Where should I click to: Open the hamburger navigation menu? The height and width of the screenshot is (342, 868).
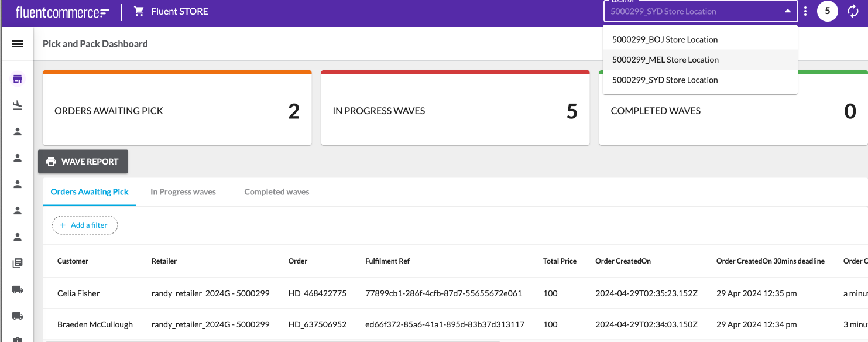18,44
